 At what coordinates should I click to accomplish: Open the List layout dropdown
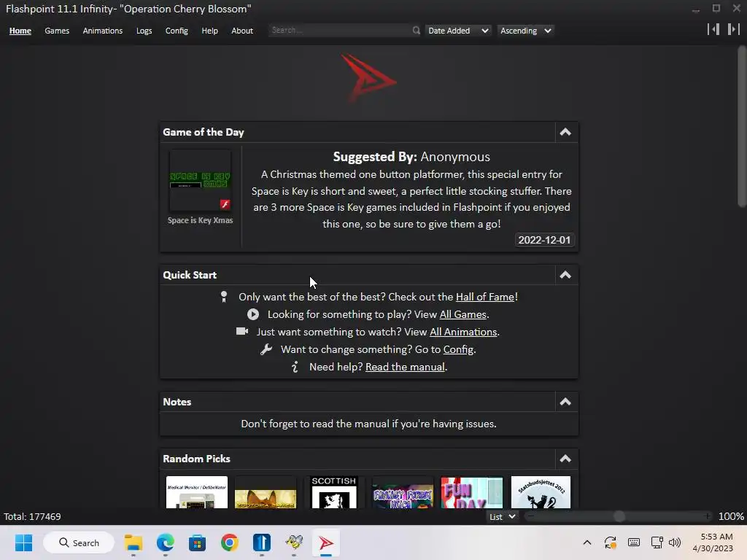[x=503, y=517]
